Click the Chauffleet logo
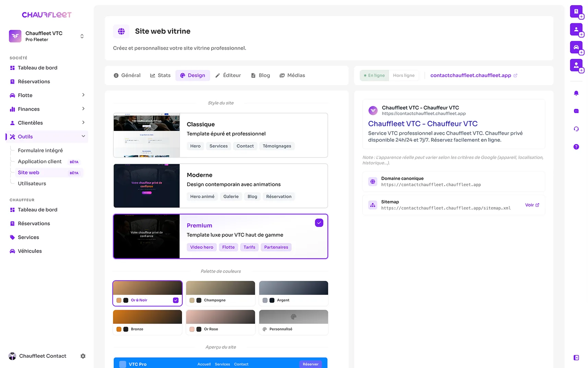The image size is (588, 368). (x=47, y=15)
